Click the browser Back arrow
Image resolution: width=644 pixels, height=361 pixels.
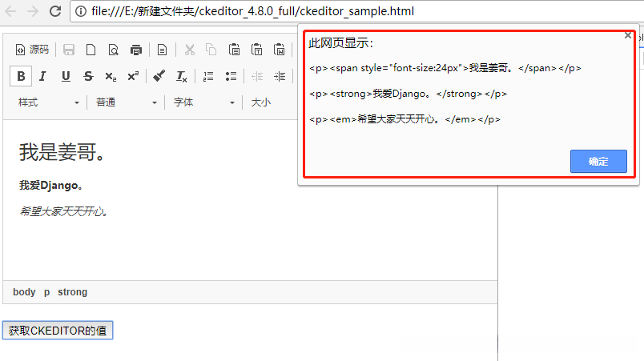(10, 11)
